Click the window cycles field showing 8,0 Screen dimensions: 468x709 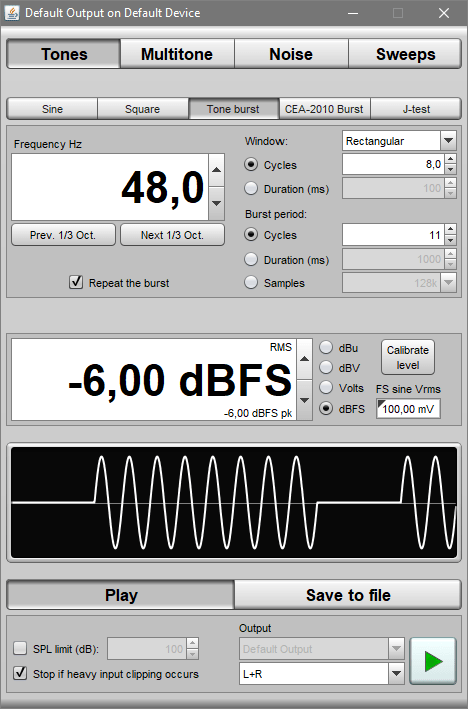pos(393,164)
